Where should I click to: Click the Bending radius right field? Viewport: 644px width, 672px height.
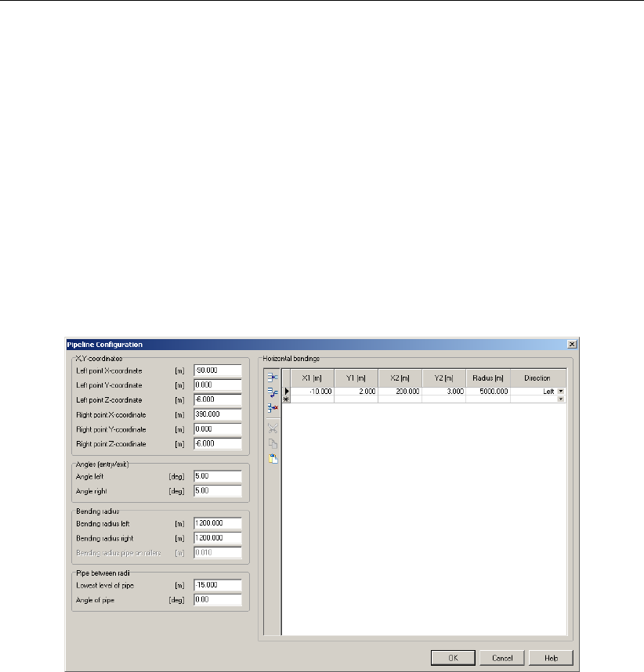[218, 538]
